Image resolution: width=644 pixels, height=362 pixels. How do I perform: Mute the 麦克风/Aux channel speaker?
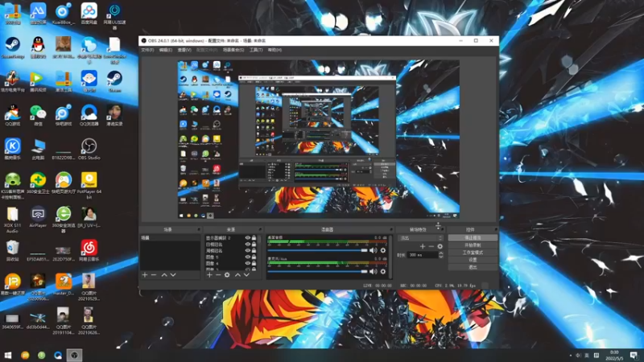coord(373,271)
